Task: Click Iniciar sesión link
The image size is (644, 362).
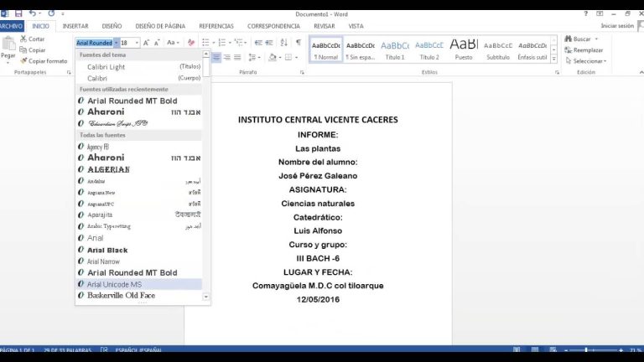Action: 617,26
